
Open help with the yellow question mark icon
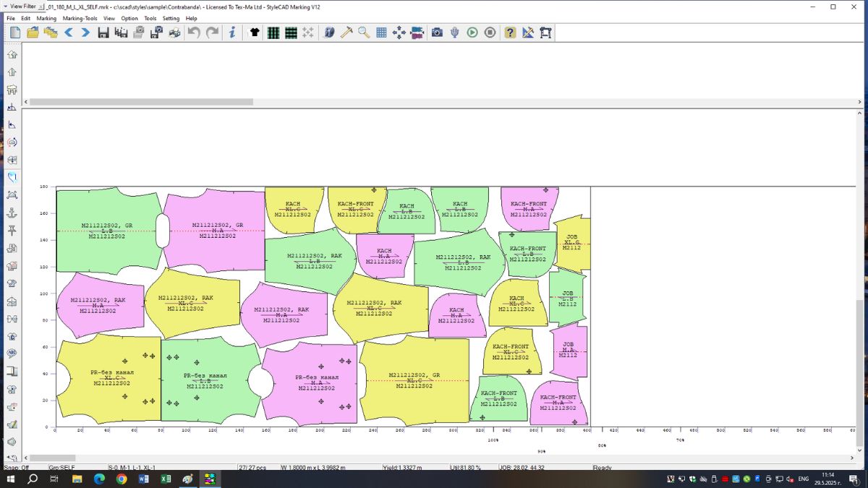pyautogui.click(x=511, y=33)
